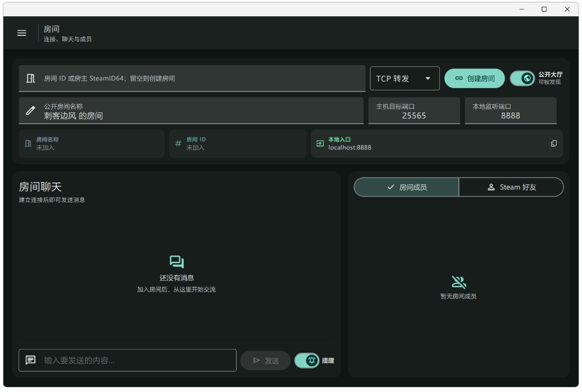Viewport: 582px width, 392px height.
Task: Open the hamburger navigation menu
Action: coord(22,33)
